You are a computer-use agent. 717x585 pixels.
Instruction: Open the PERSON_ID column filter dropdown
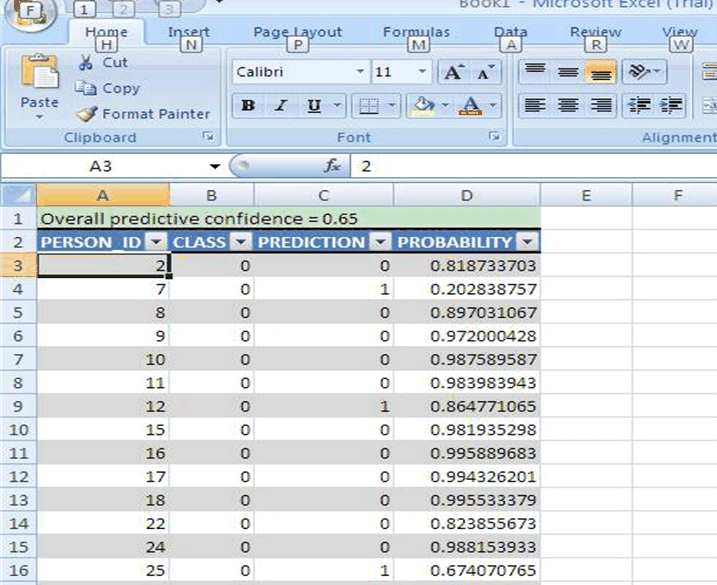(x=156, y=242)
